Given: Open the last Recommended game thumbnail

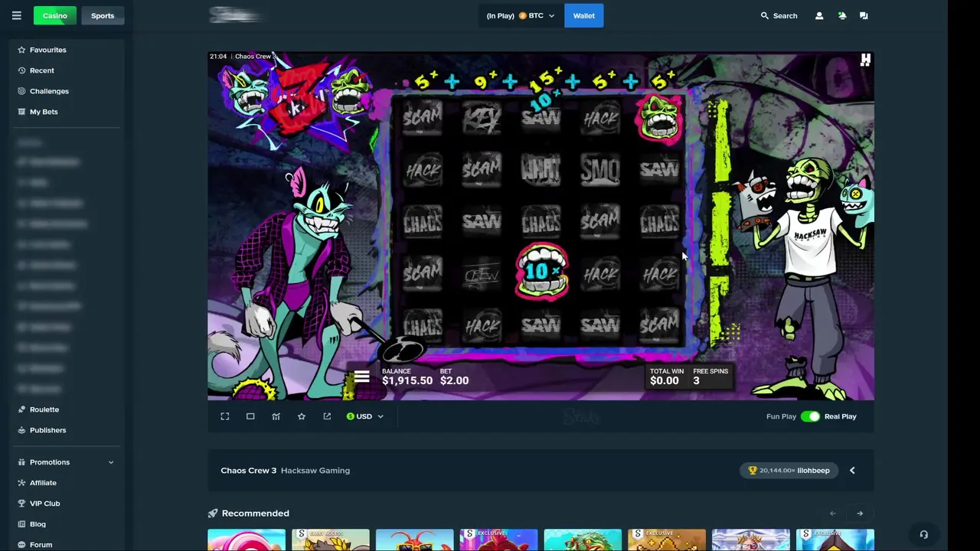Looking at the screenshot, I should [835, 540].
